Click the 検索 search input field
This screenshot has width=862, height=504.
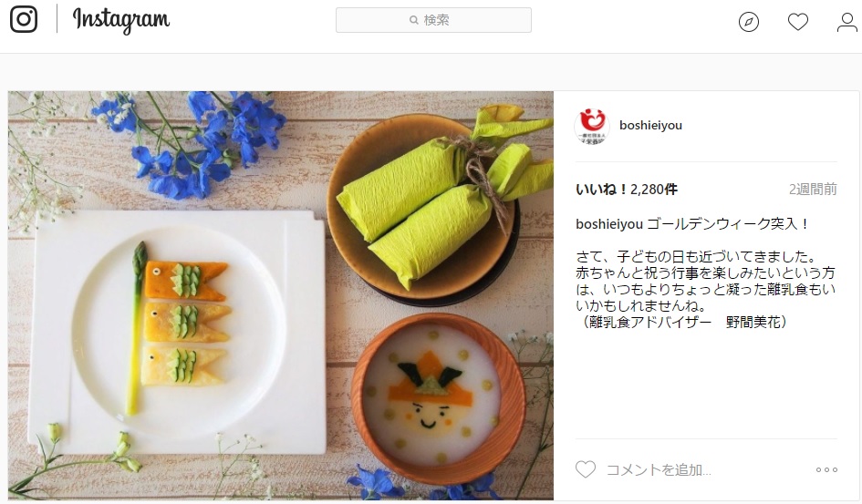433,20
